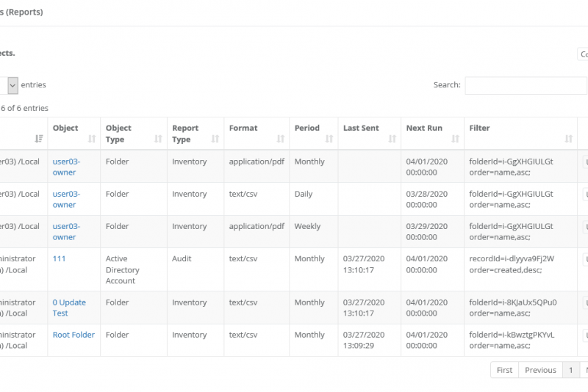Sort table by the Object column
The height and width of the screenshot is (392, 588).
pos(92,139)
